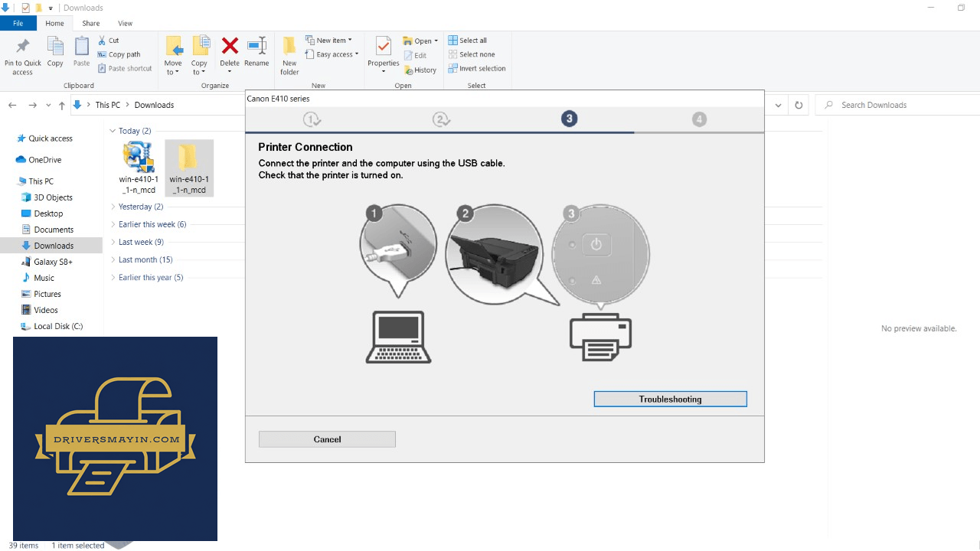Image resolution: width=980 pixels, height=551 pixels.
Task: Expand the Last month (15) group
Action: coord(113,259)
